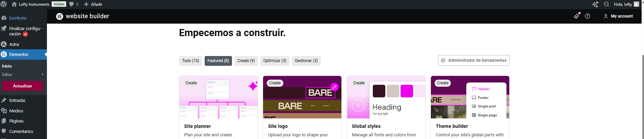
Task: Open Administrador de herramientas
Action: (x=473, y=60)
